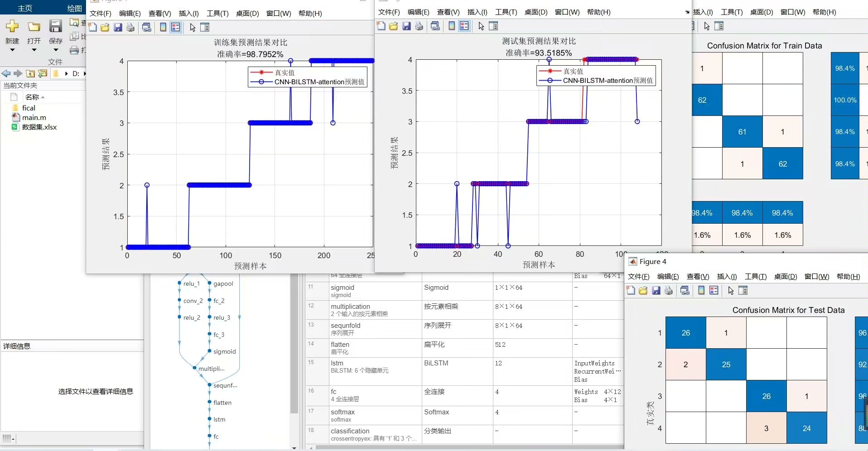The height and width of the screenshot is (451, 868).
Task: Toggle Insert Colorbar in Figure 4 toolbar
Action: pyautogui.click(x=701, y=291)
